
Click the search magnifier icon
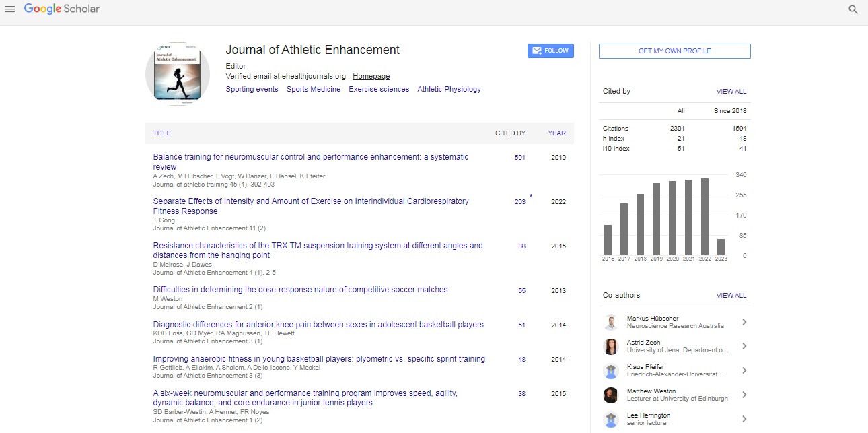pos(853,9)
